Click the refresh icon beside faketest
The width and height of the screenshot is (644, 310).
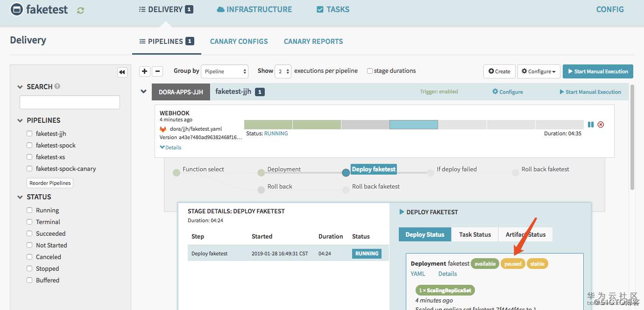(x=80, y=10)
